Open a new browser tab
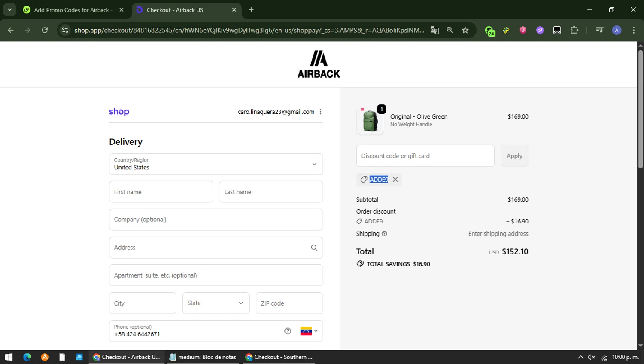Image resolution: width=644 pixels, height=364 pixels. 251,10
